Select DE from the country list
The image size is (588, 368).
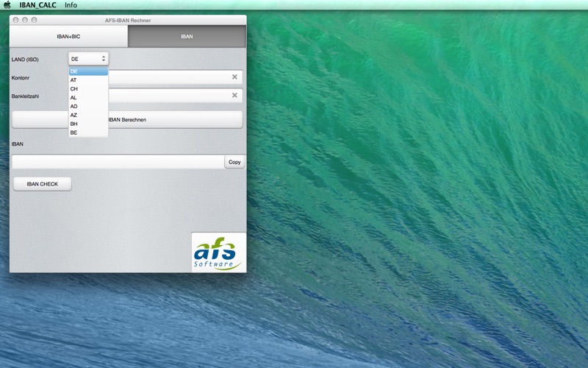point(88,71)
